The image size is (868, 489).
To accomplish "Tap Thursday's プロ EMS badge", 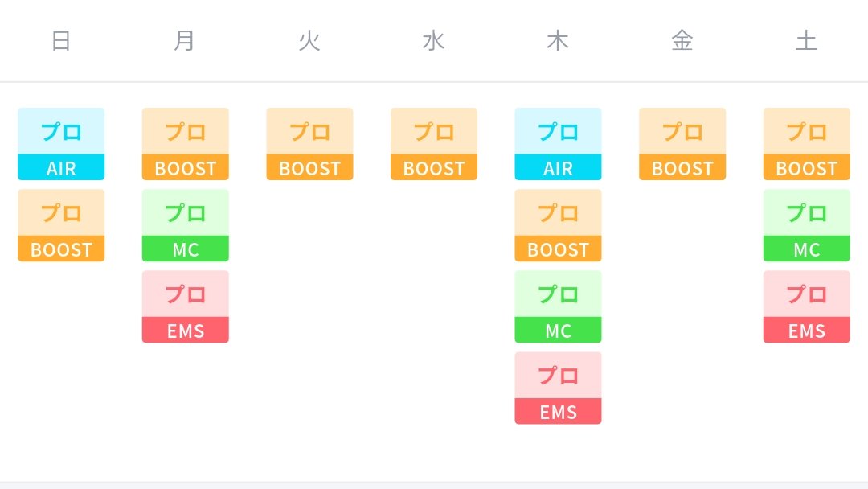I will pos(558,388).
